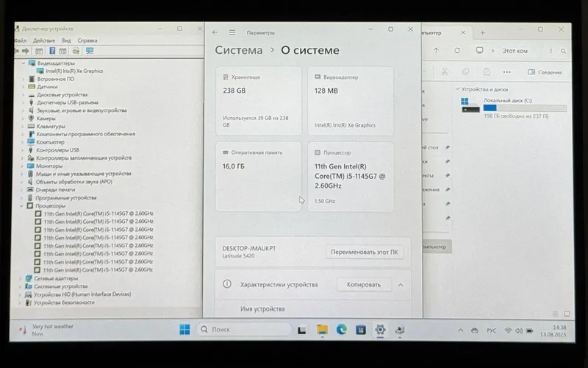Open Microsoft Edge from the taskbar
Screen dimensions: 588x368
tap(341, 330)
